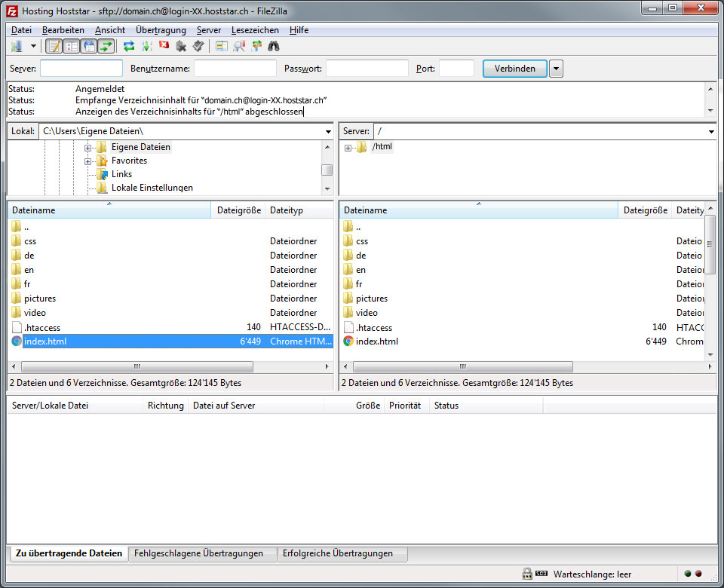Open the Übertragung menu
This screenshot has width=724, height=588.
coord(161,30)
